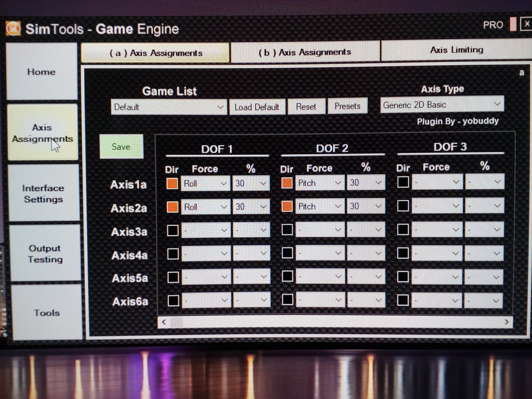
Task: Open Axis1a DOF 2 percent dropdown
Action: [366, 183]
